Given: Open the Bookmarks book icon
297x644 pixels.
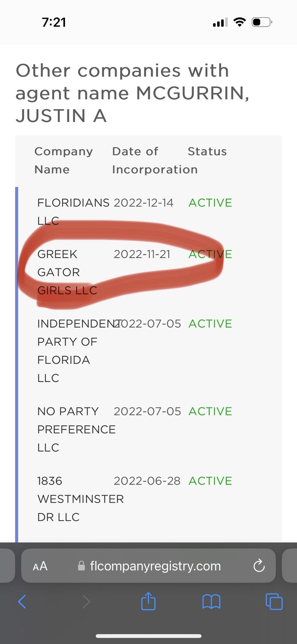Looking at the screenshot, I should [212, 602].
